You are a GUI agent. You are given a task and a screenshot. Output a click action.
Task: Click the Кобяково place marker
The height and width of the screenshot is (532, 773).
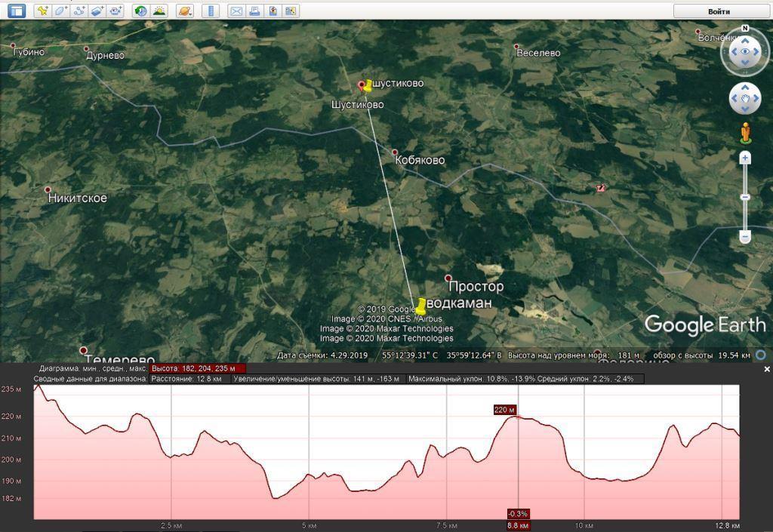pos(394,152)
